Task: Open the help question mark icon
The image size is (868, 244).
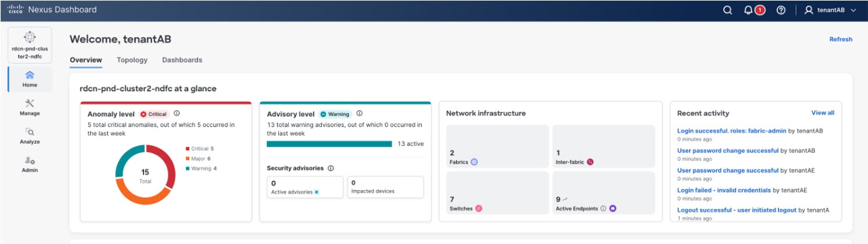Action: [x=781, y=10]
